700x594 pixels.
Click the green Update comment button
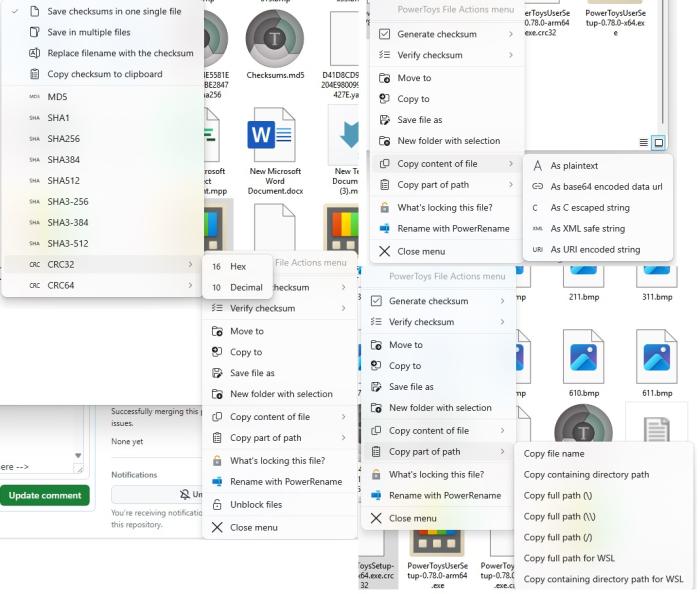(45, 496)
